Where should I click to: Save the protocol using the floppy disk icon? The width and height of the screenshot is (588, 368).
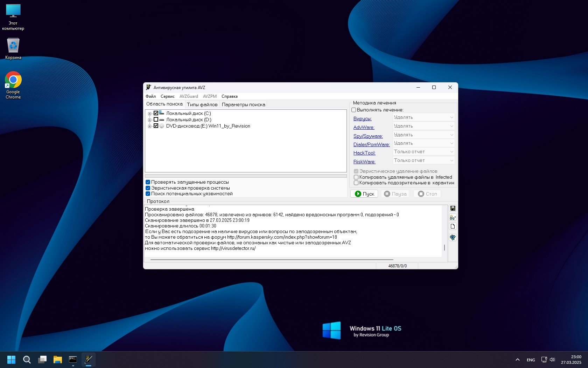tap(453, 208)
